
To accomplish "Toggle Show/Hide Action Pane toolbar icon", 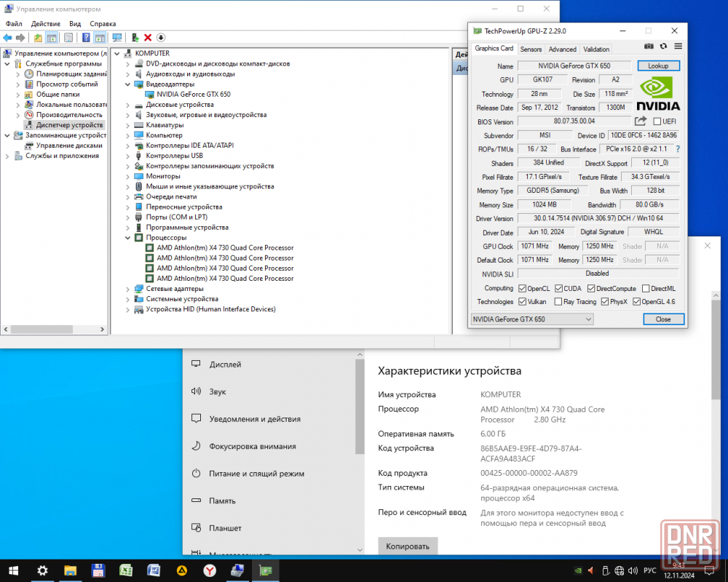I will [100, 38].
